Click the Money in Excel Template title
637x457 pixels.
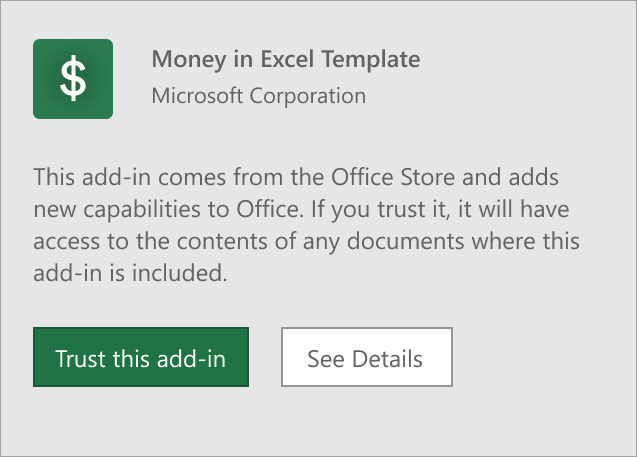(x=286, y=59)
